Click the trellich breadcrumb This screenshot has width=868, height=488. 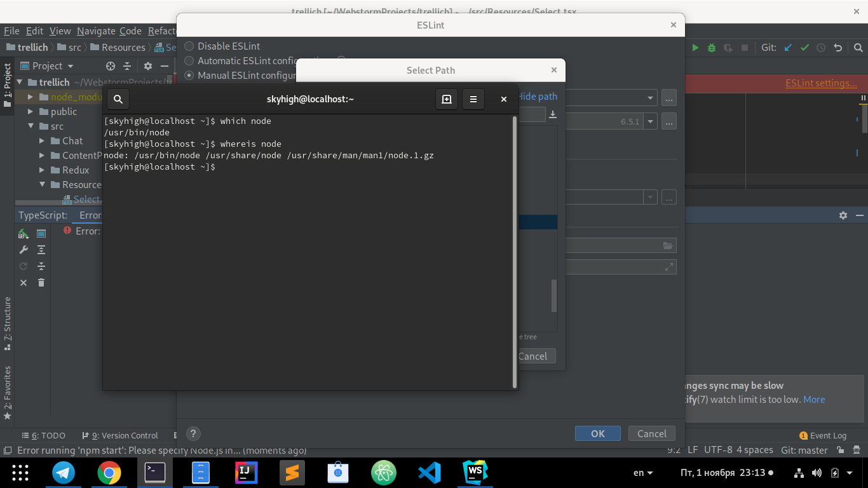pos(27,48)
